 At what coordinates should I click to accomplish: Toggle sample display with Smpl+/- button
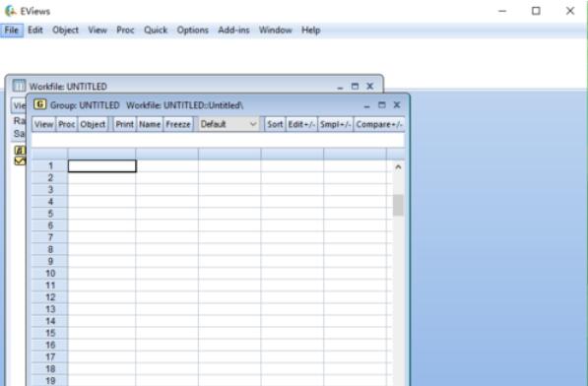tap(335, 124)
